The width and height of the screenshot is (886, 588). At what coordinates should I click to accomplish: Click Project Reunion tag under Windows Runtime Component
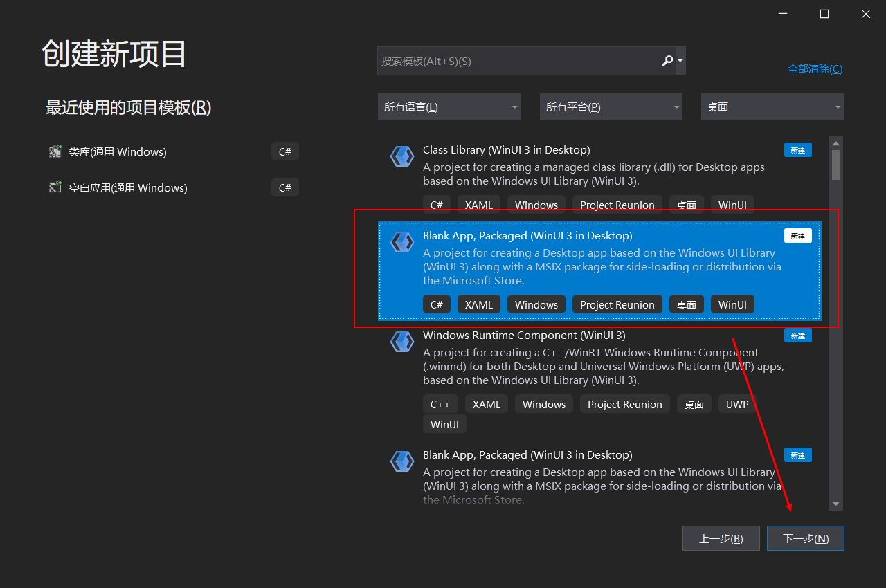(625, 404)
